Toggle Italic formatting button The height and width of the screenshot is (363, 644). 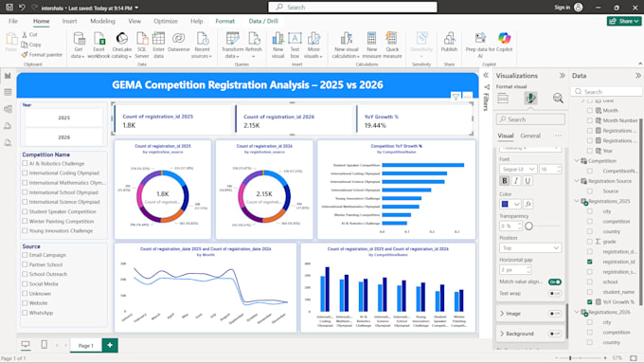tap(516, 180)
